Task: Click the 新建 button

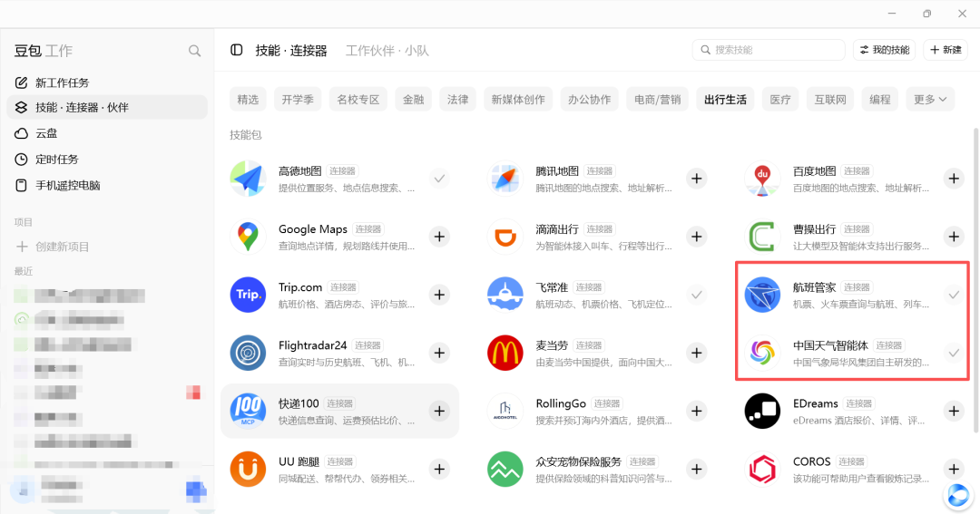Action: pyautogui.click(x=946, y=50)
